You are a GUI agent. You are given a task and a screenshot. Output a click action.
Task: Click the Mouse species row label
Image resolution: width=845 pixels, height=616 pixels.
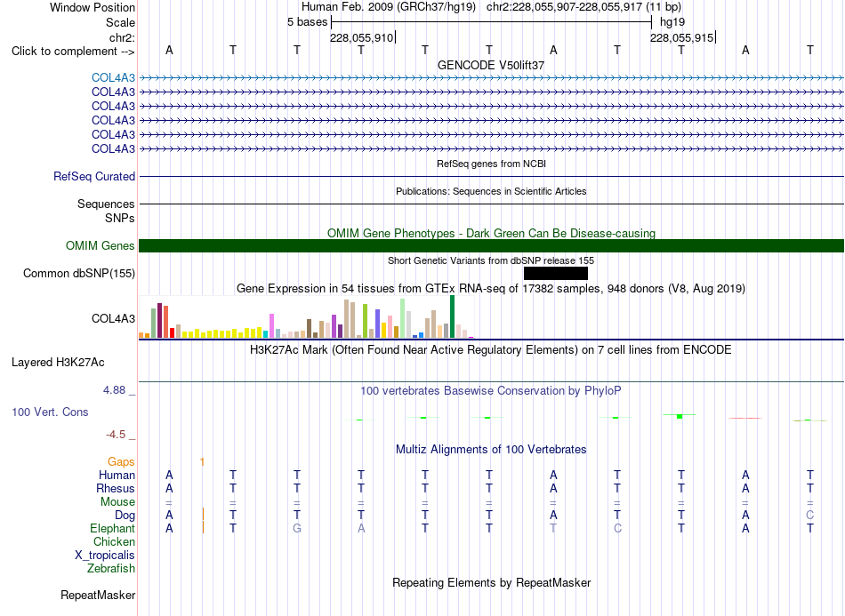117,502
